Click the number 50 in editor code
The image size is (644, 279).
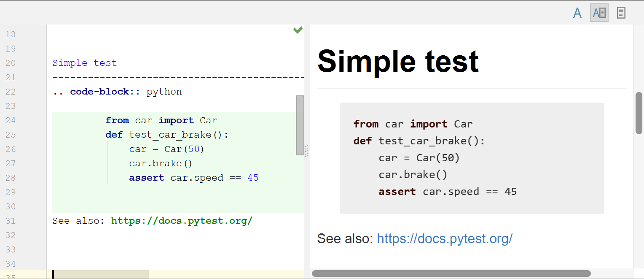(x=194, y=149)
